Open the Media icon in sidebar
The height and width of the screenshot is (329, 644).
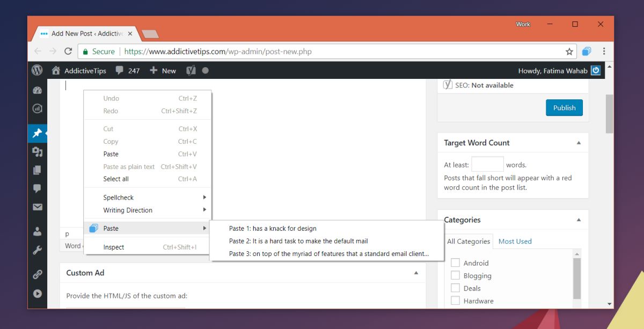pyautogui.click(x=37, y=152)
